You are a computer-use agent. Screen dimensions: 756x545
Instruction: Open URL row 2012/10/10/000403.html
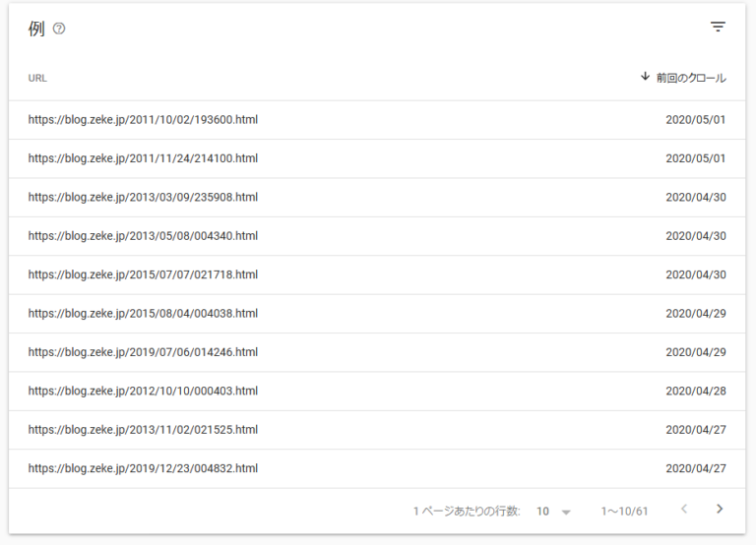143,391
